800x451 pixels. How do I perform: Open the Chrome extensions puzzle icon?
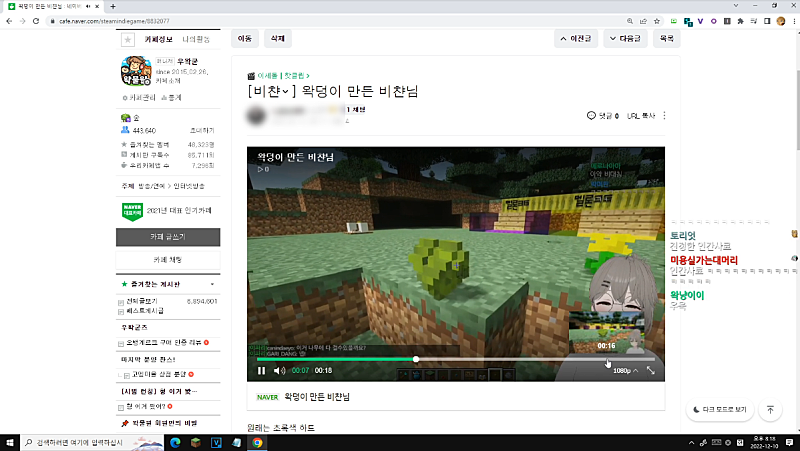point(740,21)
